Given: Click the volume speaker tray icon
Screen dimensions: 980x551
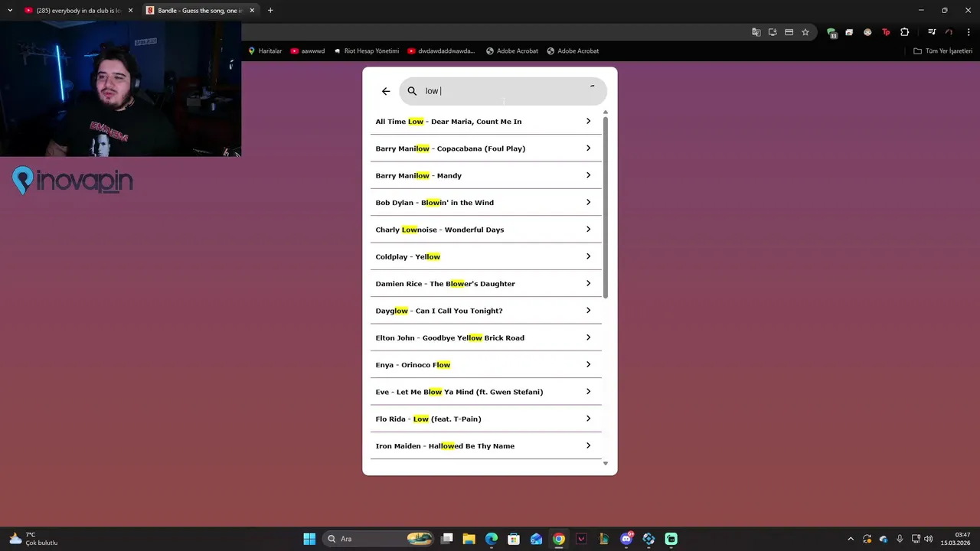Looking at the screenshot, I should tap(929, 539).
